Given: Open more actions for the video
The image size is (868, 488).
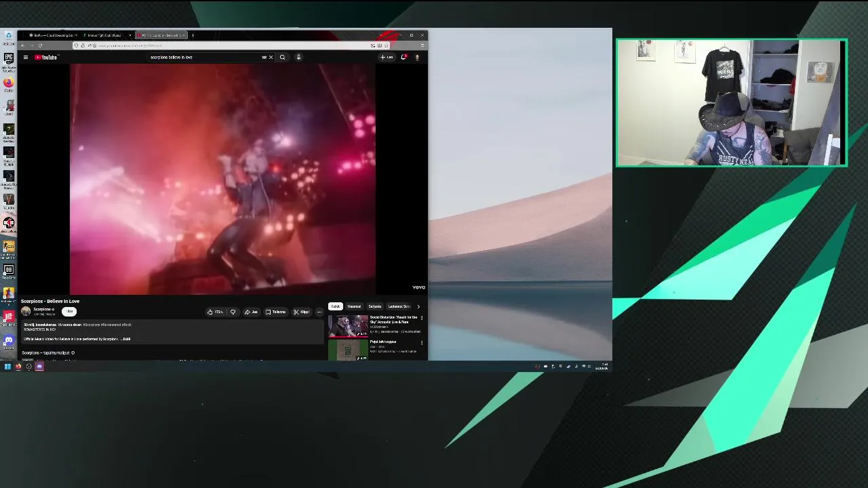Looking at the screenshot, I should click(x=319, y=312).
